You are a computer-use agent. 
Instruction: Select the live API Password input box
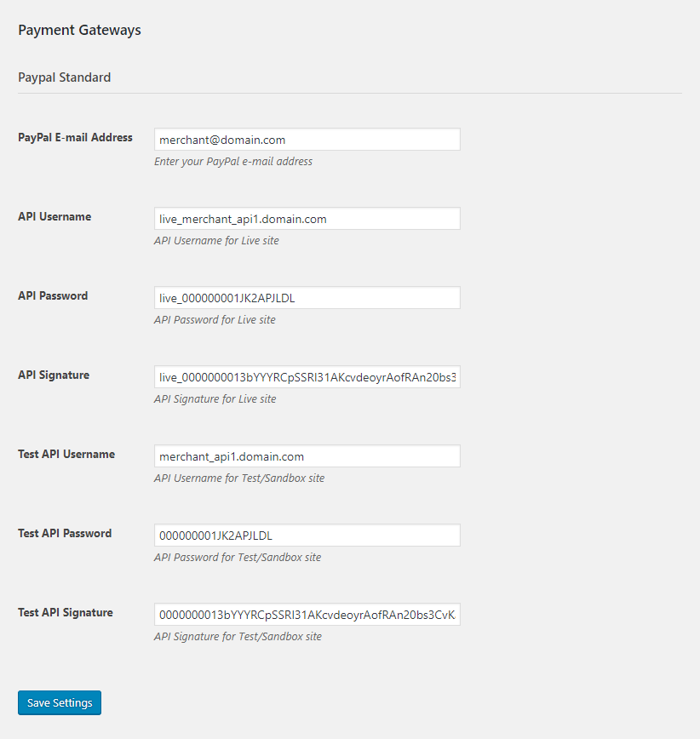coord(307,298)
